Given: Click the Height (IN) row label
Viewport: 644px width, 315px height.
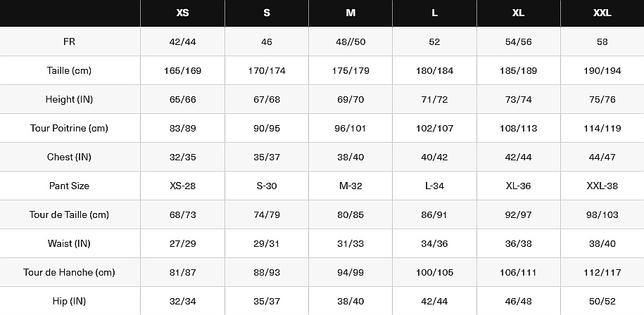Looking at the screenshot, I should pyautogui.click(x=69, y=100).
